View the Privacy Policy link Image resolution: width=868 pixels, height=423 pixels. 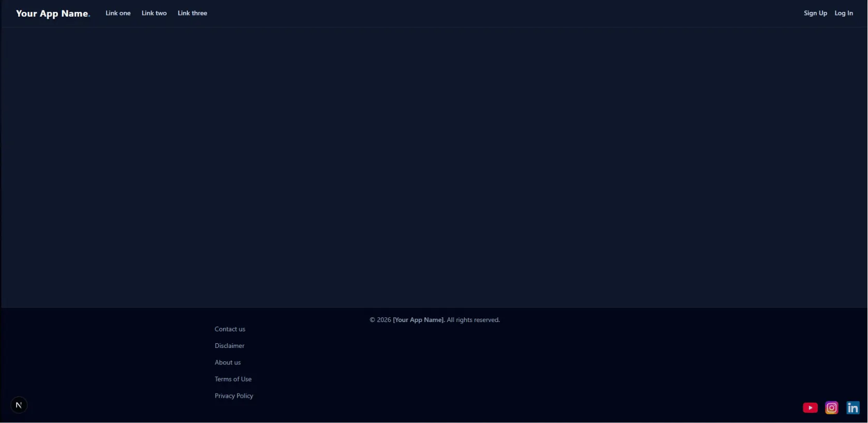pyautogui.click(x=234, y=396)
